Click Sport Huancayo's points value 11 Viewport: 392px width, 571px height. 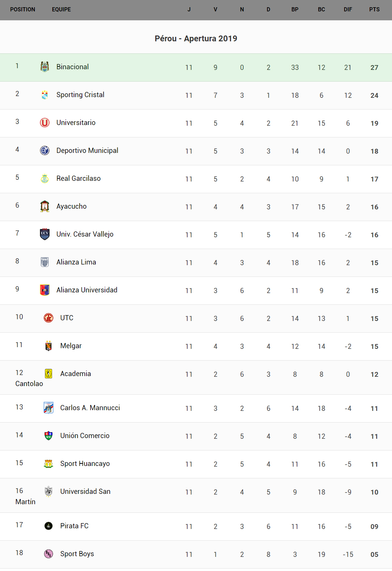point(374,464)
